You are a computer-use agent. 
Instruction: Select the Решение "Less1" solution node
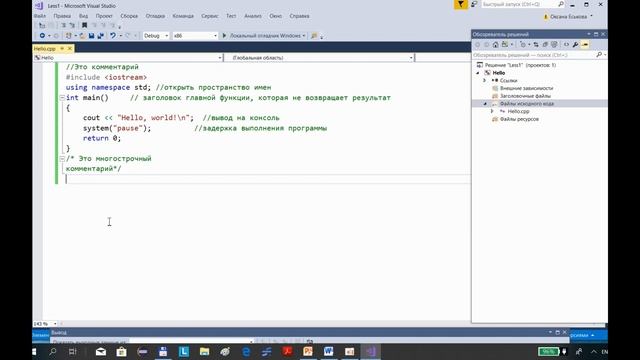click(x=516, y=65)
